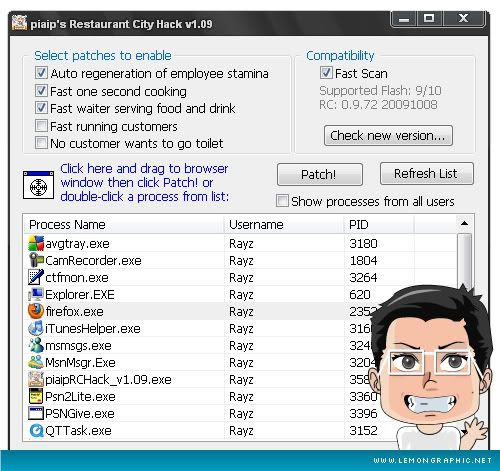The height and width of the screenshot is (471, 500).
Task: Click the app icon in title bar
Action: (19, 23)
